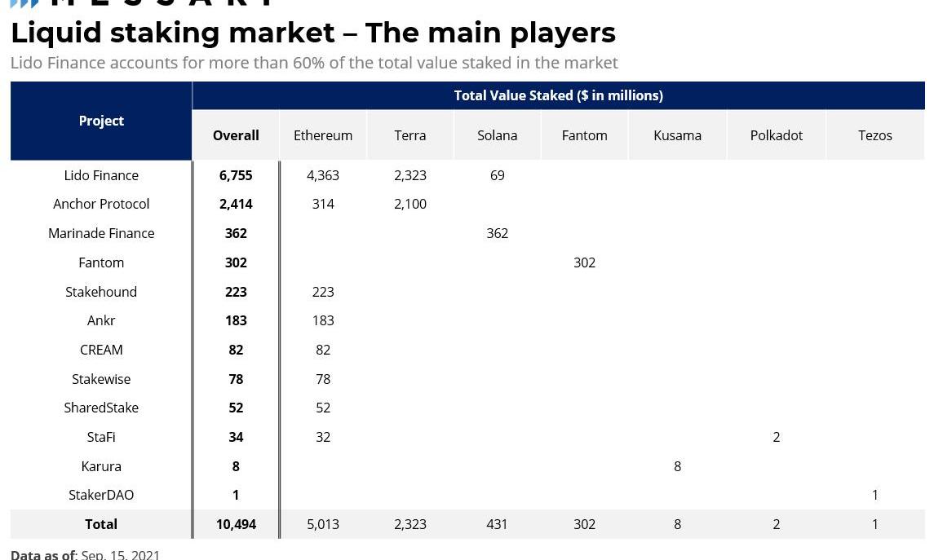Select the Fantom column header
934x560 pixels.
pyautogui.click(x=584, y=135)
